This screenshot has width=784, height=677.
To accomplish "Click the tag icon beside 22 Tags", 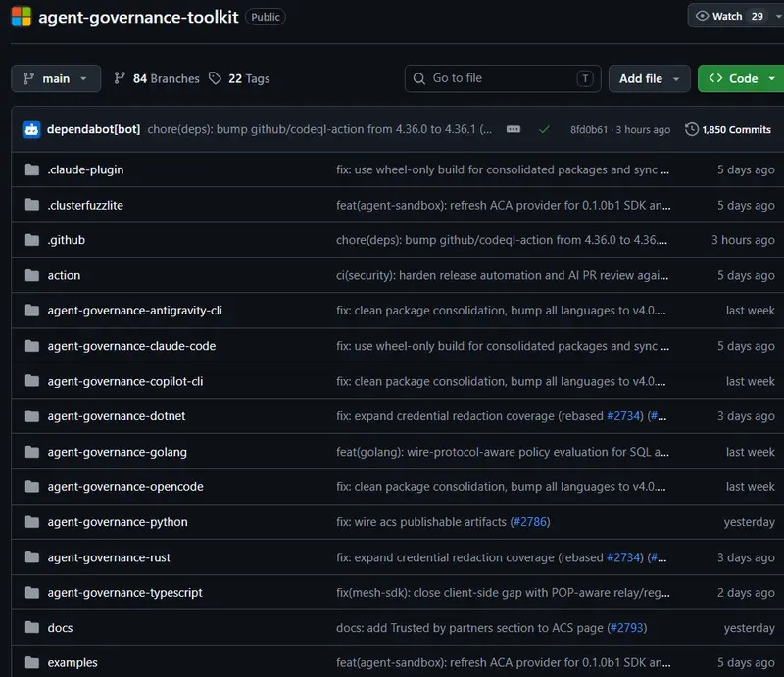I will tap(215, 78).
